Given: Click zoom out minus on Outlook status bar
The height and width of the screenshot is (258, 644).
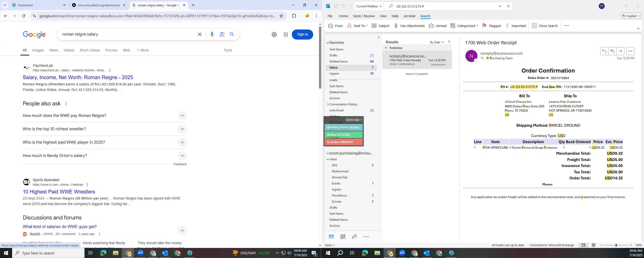Looking at the screenshot, I should 601,245.
